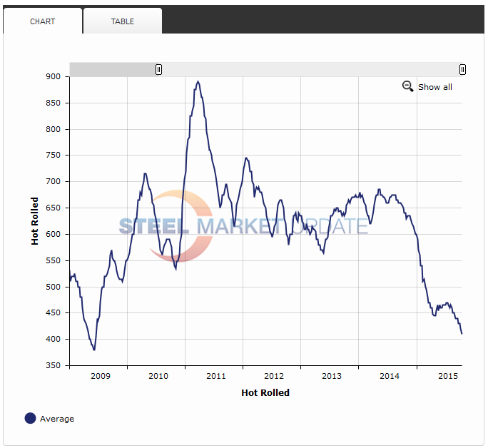This screenshot has height=448, width=488.
Task: Select the CHART tab
Action: tap(42, 21)
